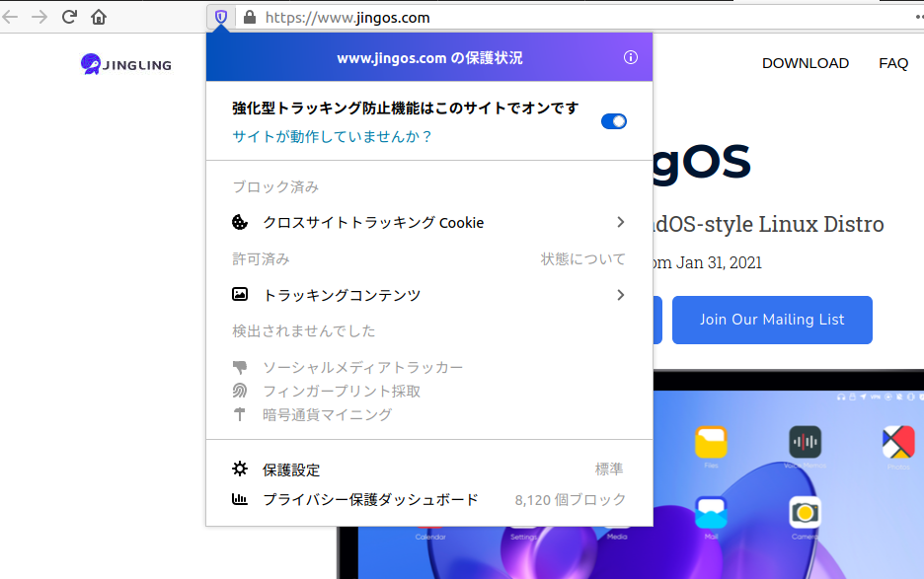Viewport: 924px width, 579px height.
Task: Click the フィンガープリント採取 label
Action: click(x=342, y=392)
